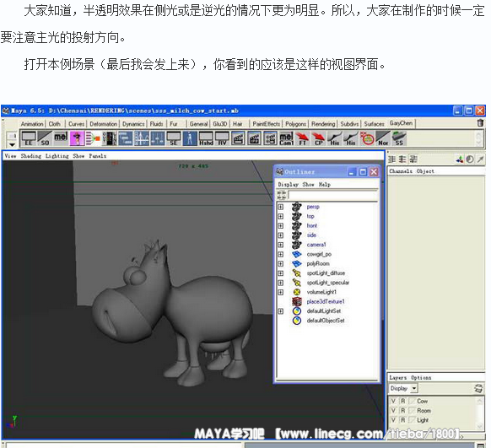The width and height of the screenshot is (491, 448).
Task: Expand the top camera node
Action: point(281,216)
